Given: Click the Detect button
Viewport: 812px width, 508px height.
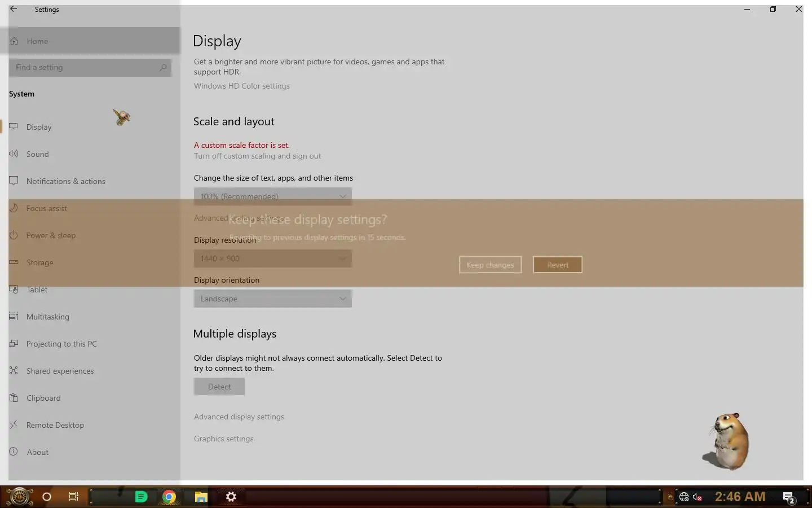Looking at the screenshot, I should (219, 387).
